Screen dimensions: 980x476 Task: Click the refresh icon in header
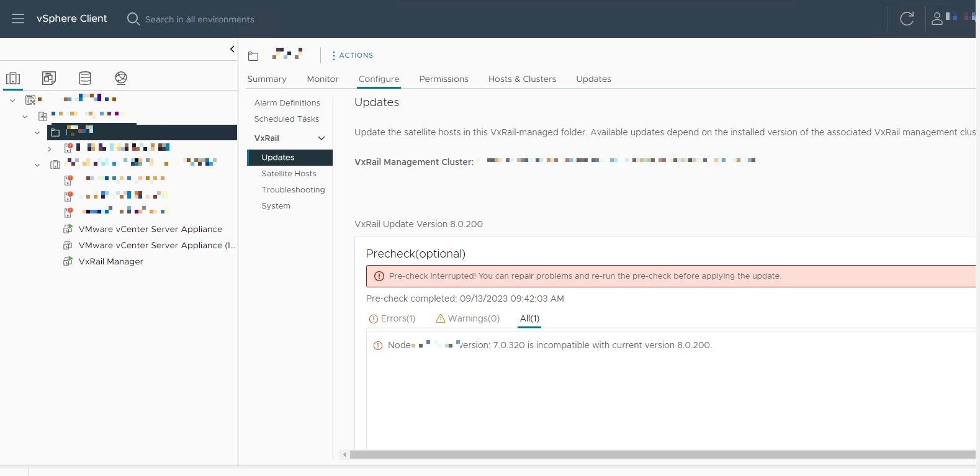pyautogui.click(x=907, y=19)
